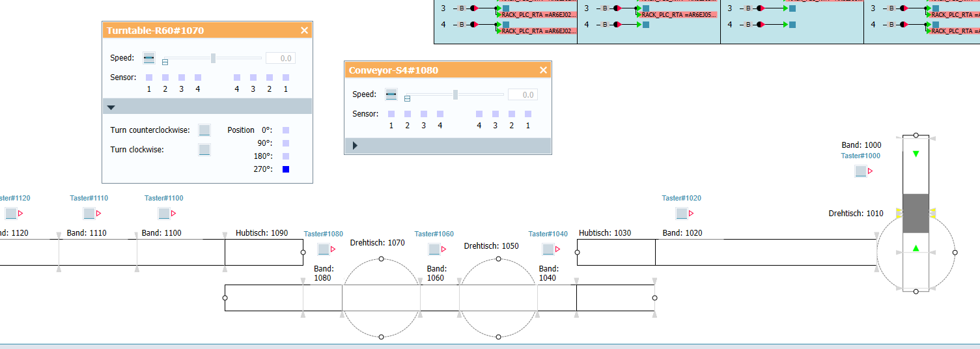Click the Turntable-R60#1070 speed slider handle
980x349 pixels.
213,58
